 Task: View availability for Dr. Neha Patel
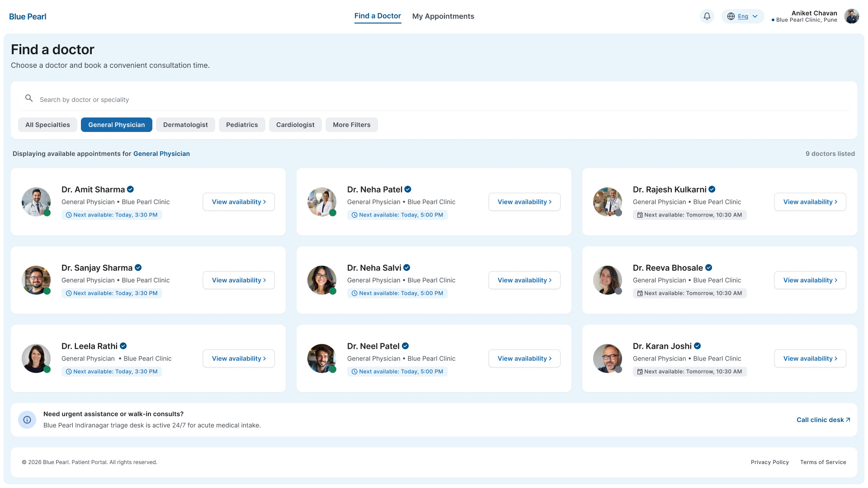click(x=524, y=202)
